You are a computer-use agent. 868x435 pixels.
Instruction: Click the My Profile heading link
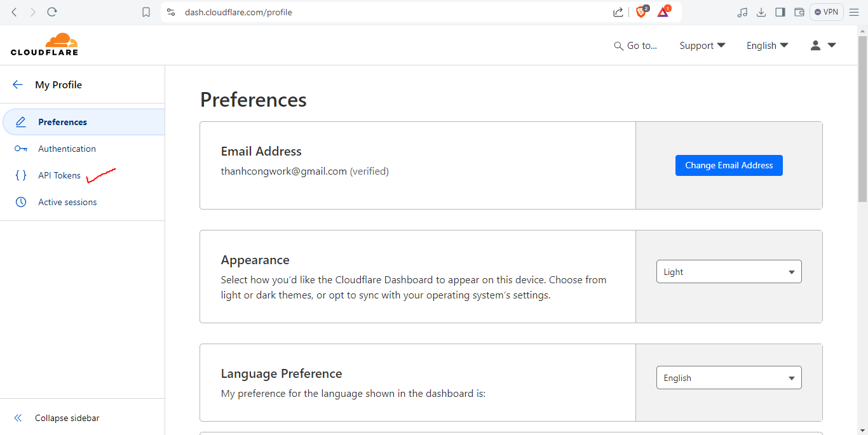[x=58, y=84]
